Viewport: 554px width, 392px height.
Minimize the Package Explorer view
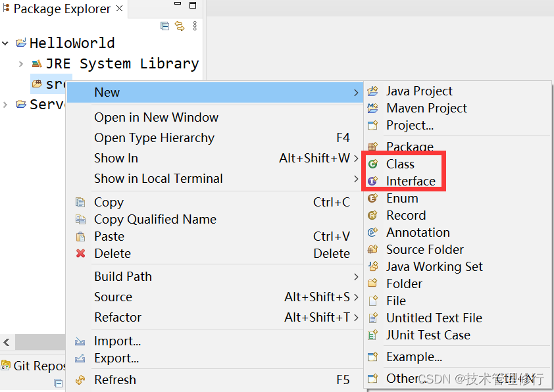point(178,4)
